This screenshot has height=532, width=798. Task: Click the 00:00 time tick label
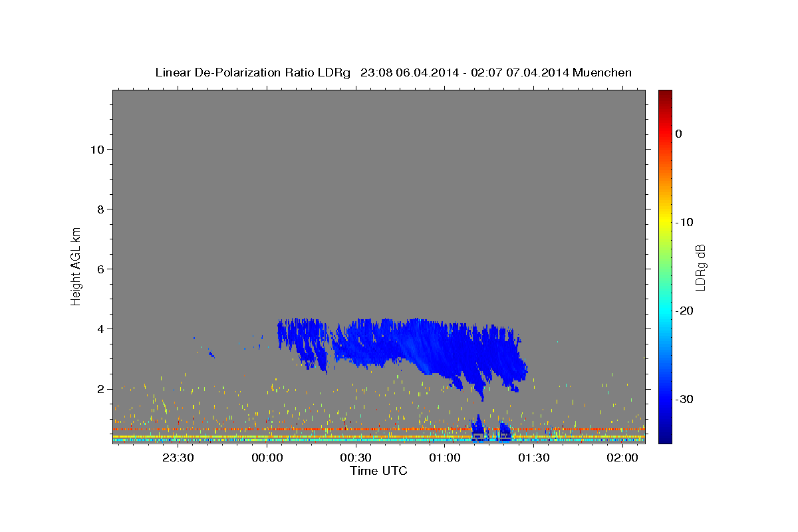click(x=267, y=458)
